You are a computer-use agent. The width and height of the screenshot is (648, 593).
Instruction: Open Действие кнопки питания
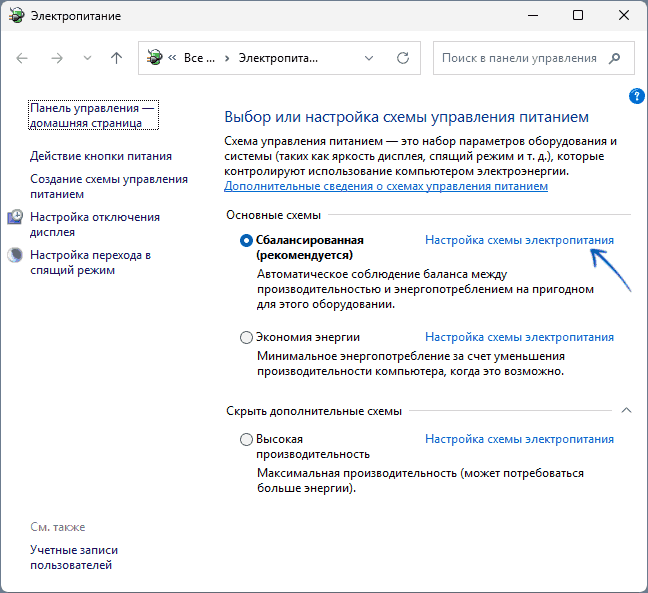pyautogui.click(x=101, y=156)
